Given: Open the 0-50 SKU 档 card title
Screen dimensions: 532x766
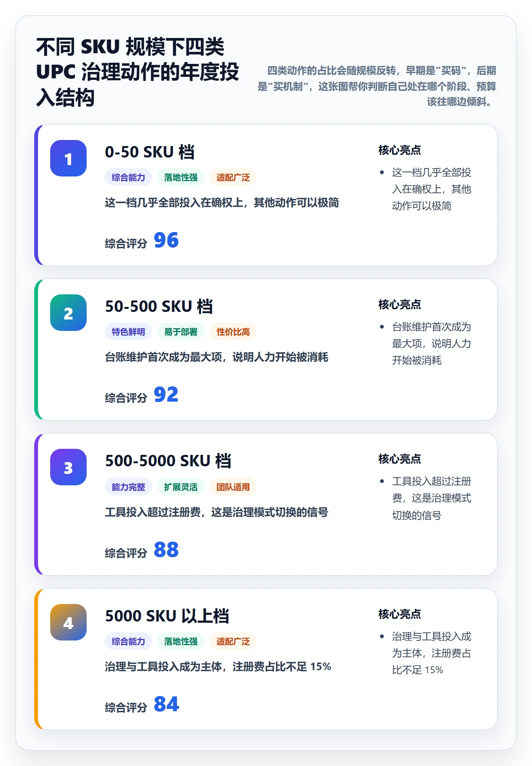Looking at the screenshot, I should [150, 152].
